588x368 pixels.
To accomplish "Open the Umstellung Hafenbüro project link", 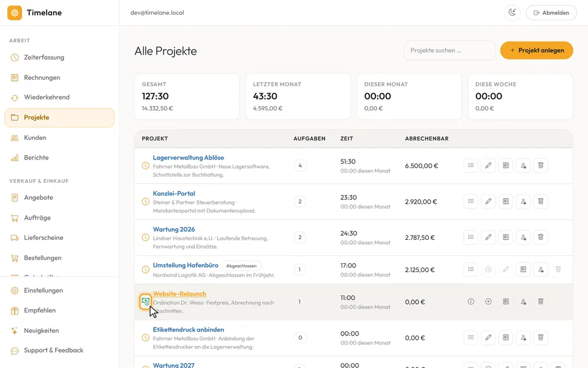I will (x=186, y=265).
